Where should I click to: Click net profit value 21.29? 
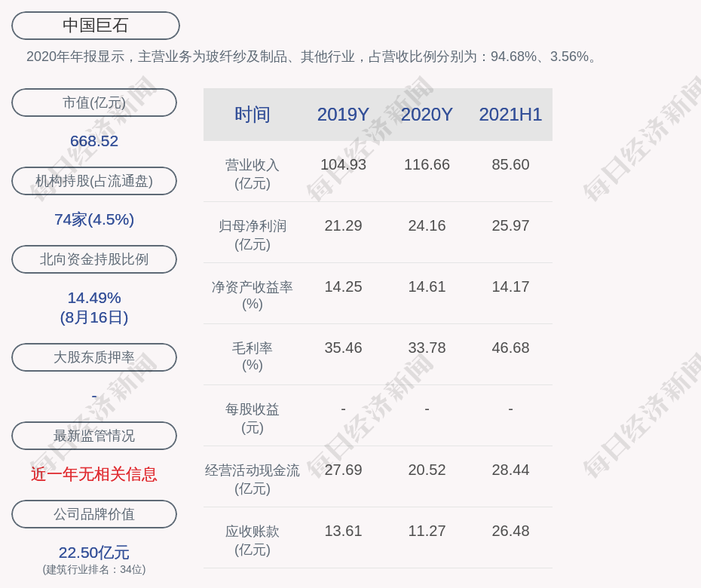(x=343, y=226)
